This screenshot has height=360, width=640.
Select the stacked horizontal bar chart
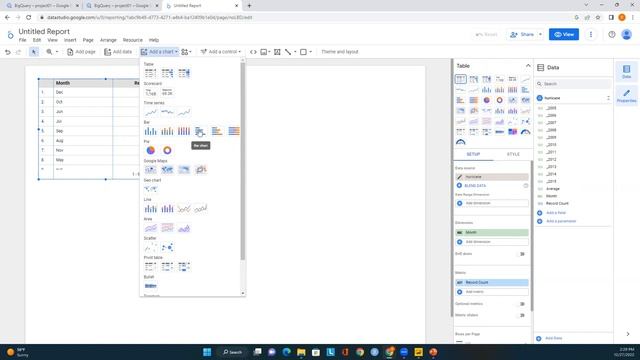point(217,131)
